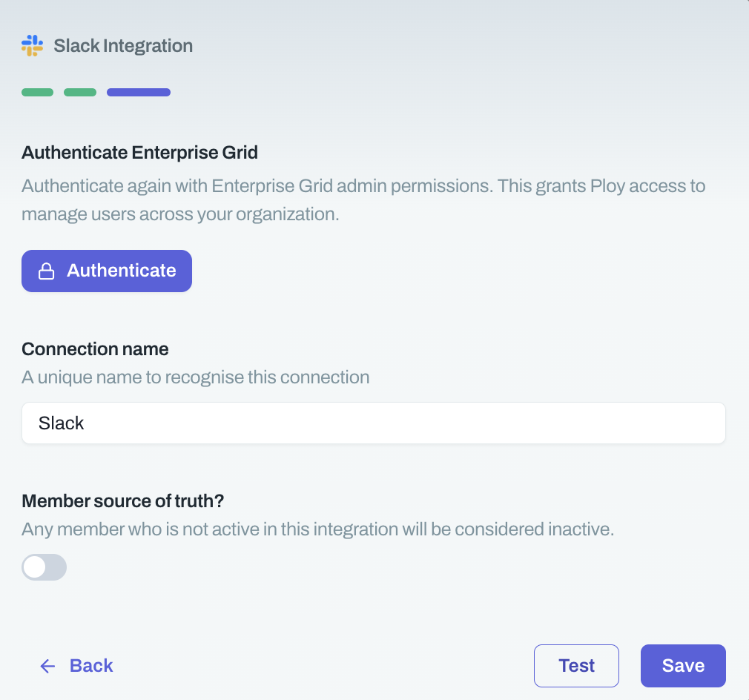This screenshot has height=700, width=749.
Task: Enable Member source of truth toggle
Action: [x=44, y=567]
